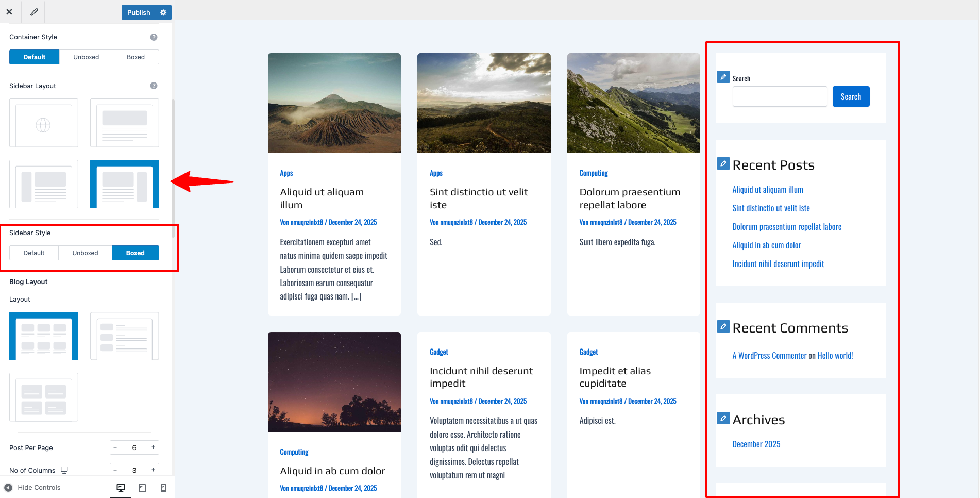
Task: Click the paintbrush theme icon
Action: pos(34,12)
